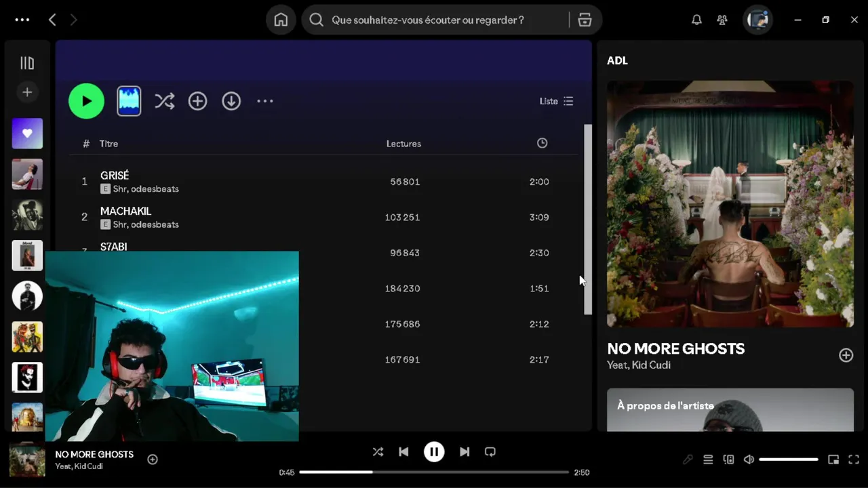Adjust the volume slider
The height and width of the screenshot is (488, 868).
tap(789, 460)
